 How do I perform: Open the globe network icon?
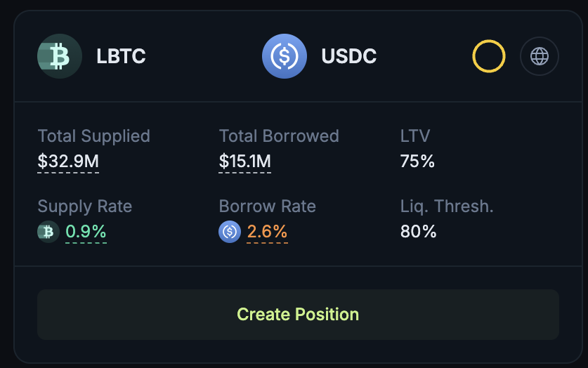point(540,56)
